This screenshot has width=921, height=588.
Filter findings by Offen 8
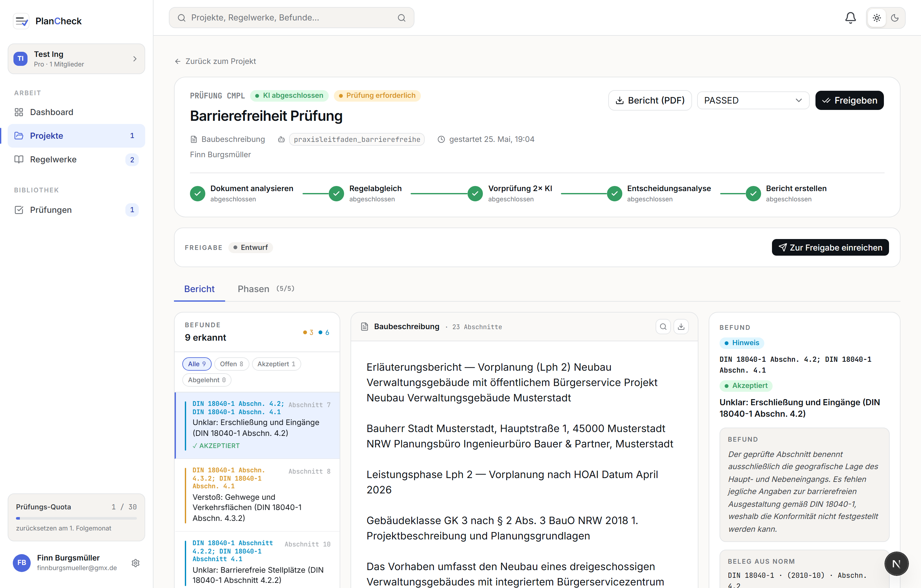pyautogui.click(x=232, y=364)
